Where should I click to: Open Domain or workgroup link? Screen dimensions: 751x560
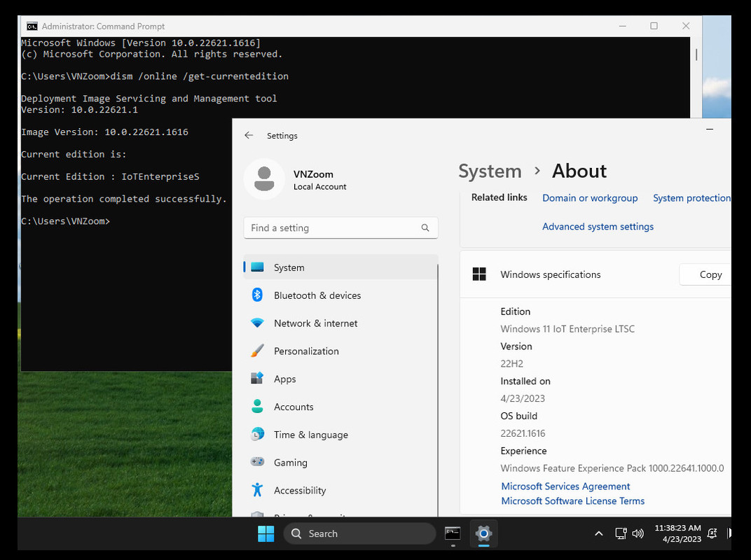pyautogui.click(x=590, y=198)
